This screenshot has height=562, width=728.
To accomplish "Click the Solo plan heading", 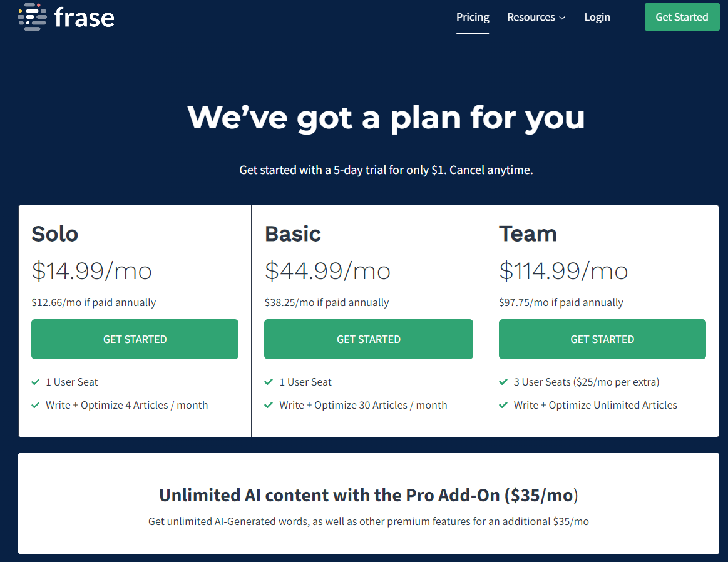I will pyautogui.click(x=55, y=233).
